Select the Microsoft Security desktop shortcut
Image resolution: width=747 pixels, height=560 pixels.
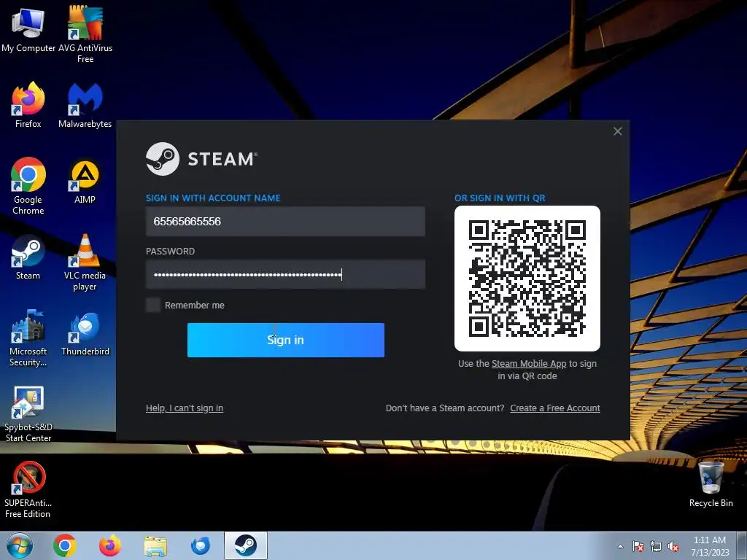[x=28, y=338]
